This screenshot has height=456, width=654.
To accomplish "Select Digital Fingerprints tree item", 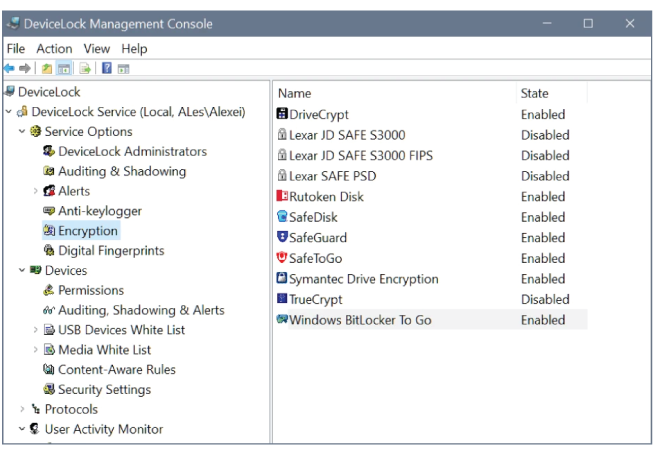I will click(x=111, y=251).
